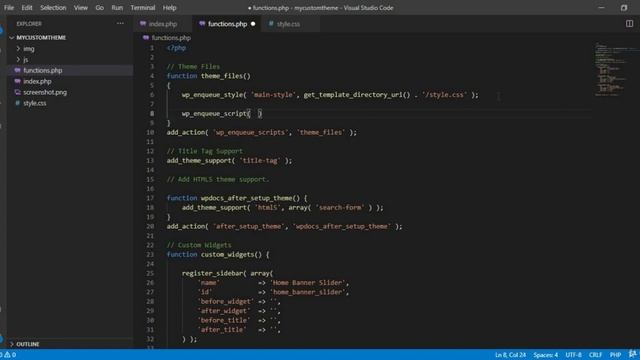Click the 'custom_widgets' function name
Image resolution: width=640 pixels, height=360 pixels.
pos(227,255)
